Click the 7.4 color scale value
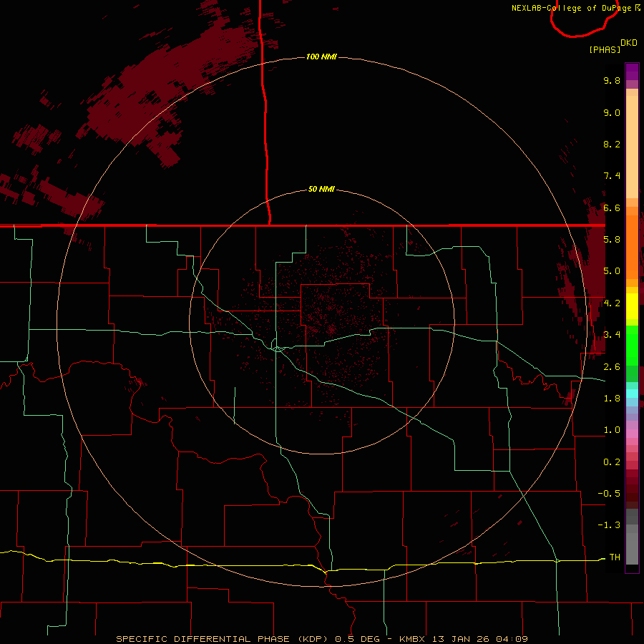The width and height of the screenshot is (644, 644). 612,176
